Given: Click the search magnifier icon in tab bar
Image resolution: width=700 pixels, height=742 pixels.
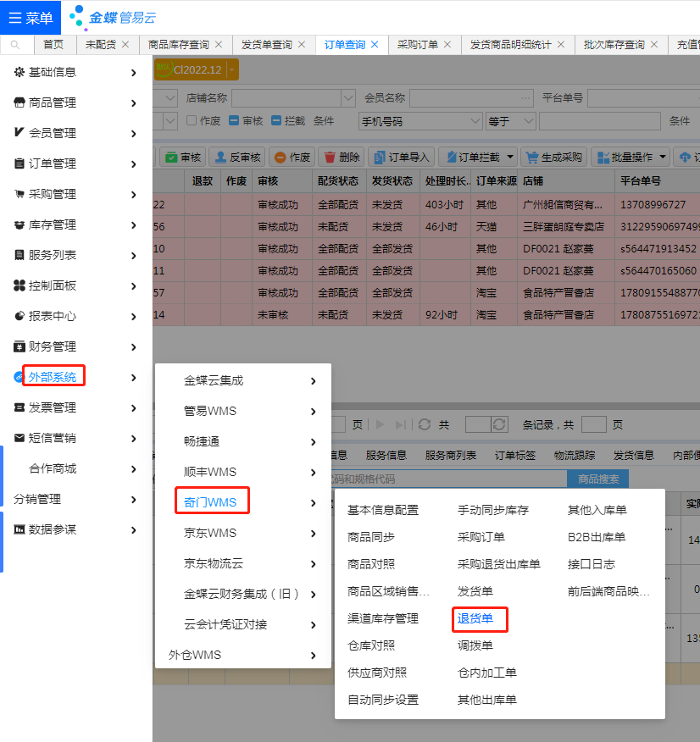Looking at the screenshot, I should (x=15, y=45).
